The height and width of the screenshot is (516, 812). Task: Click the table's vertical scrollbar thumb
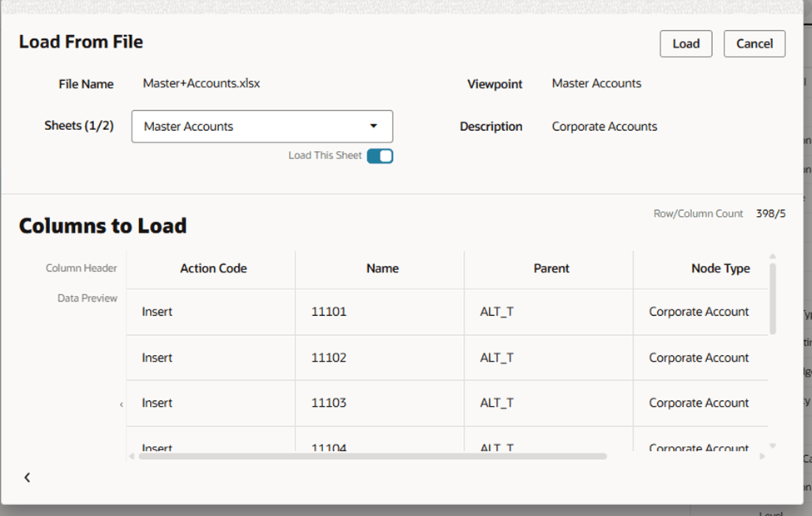click(773, 298)
